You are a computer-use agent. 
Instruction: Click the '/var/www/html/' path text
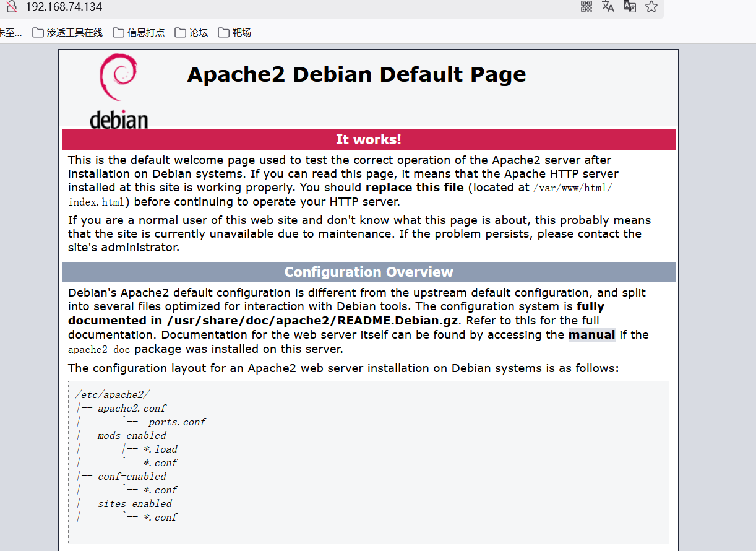click(572, 188)
